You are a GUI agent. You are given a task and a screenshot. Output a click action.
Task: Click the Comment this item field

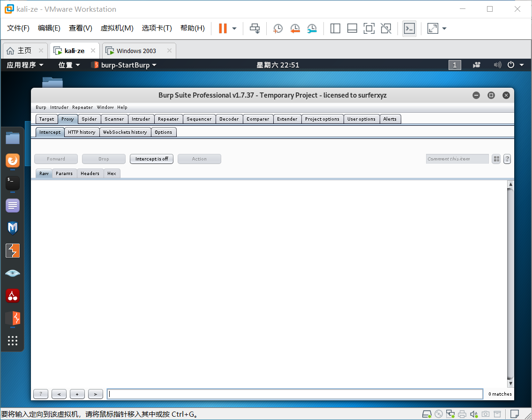457,159
